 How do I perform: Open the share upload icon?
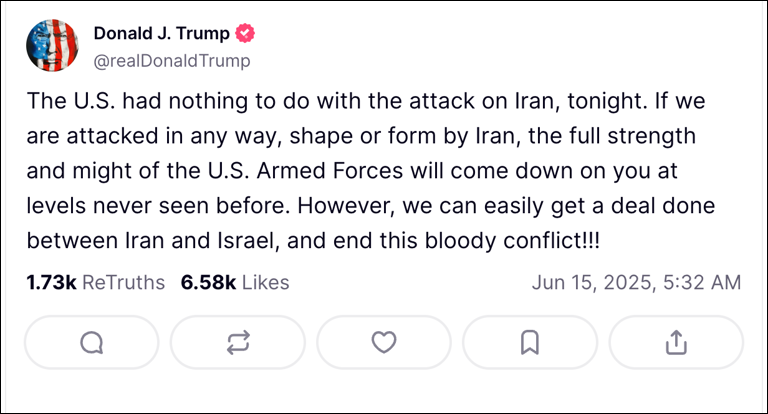point(676,343)
